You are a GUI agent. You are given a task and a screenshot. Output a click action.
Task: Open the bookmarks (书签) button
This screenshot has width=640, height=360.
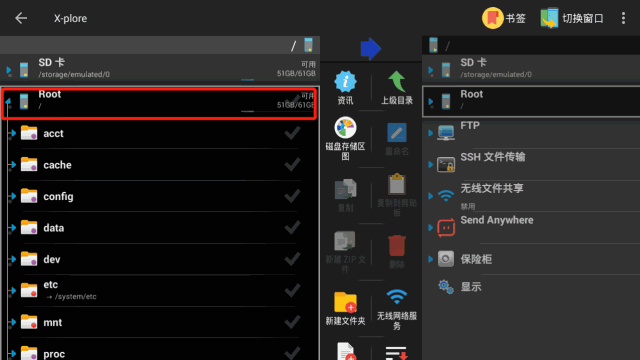pyautogui.click(x=504, y=18)
